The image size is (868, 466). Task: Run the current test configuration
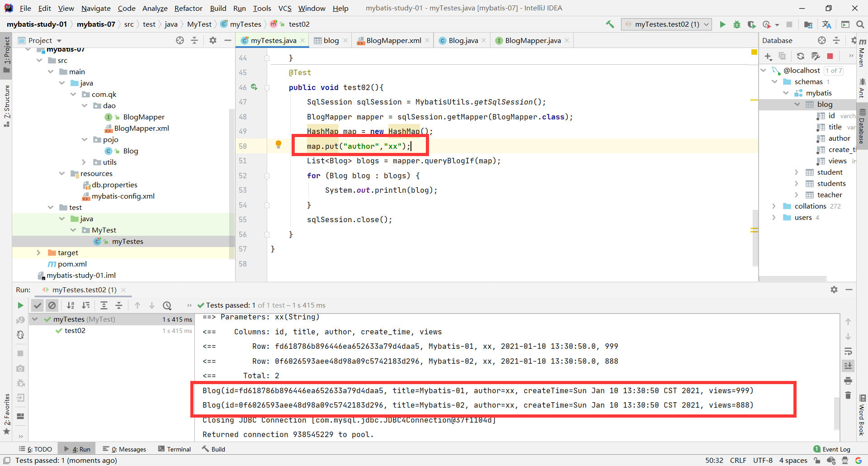tap(722, 24)
